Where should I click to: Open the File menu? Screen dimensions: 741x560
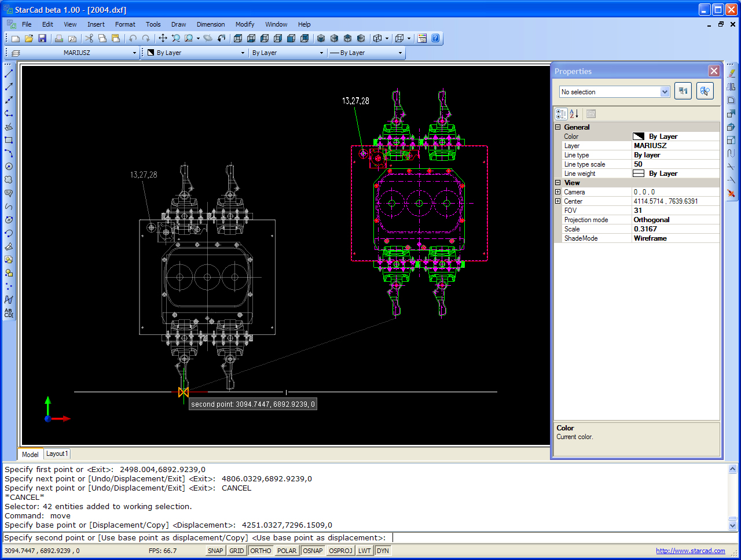click(x=27, y=24)
